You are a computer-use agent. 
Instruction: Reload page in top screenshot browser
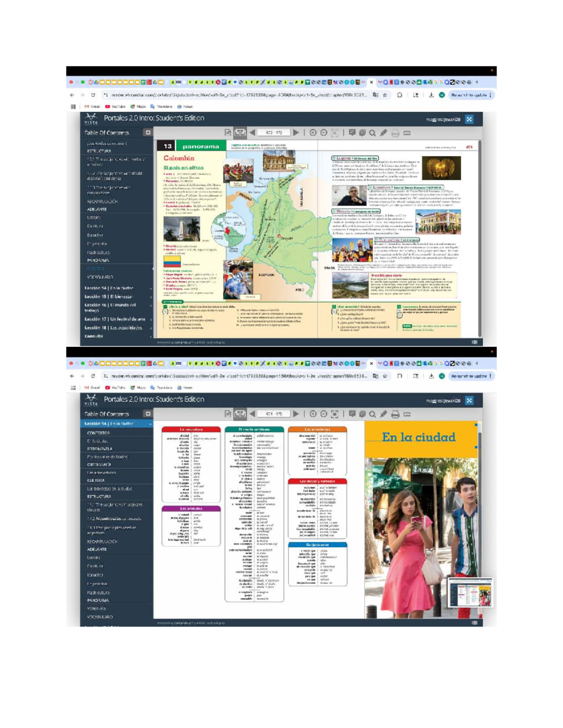tap(93, 95)
